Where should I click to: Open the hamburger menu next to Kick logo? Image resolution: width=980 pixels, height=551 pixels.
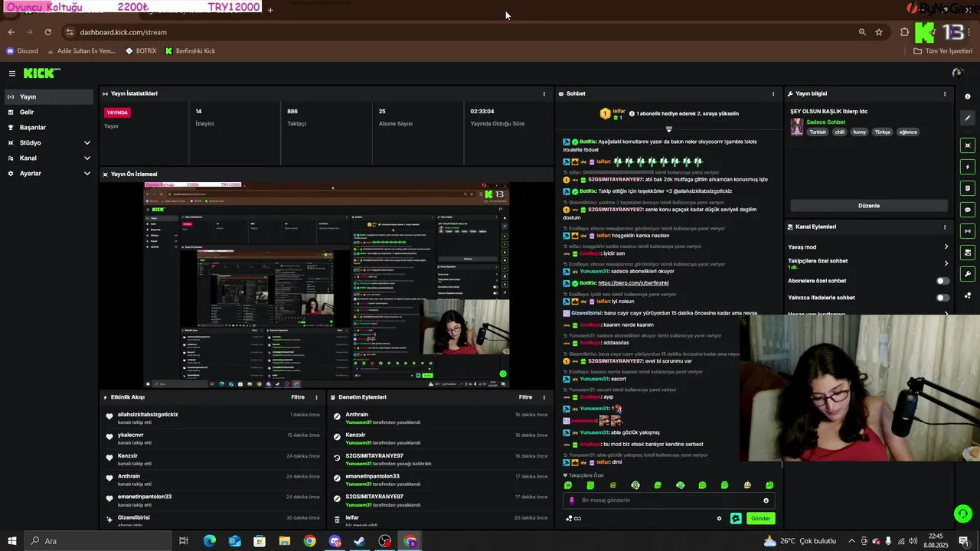pyautogui.click(x=12, y=73)
